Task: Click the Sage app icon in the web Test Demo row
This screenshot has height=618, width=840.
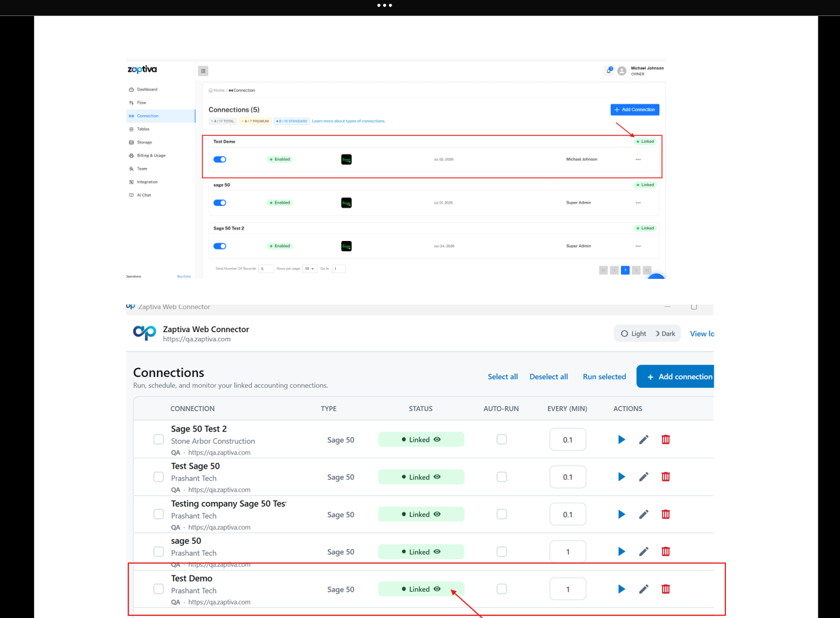Action: point(347,160)
